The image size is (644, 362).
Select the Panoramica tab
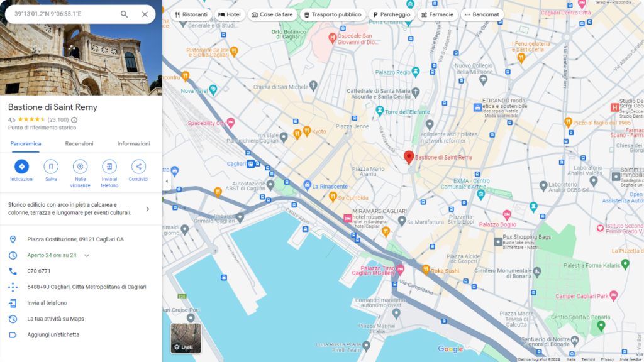(x=25, y=144)
